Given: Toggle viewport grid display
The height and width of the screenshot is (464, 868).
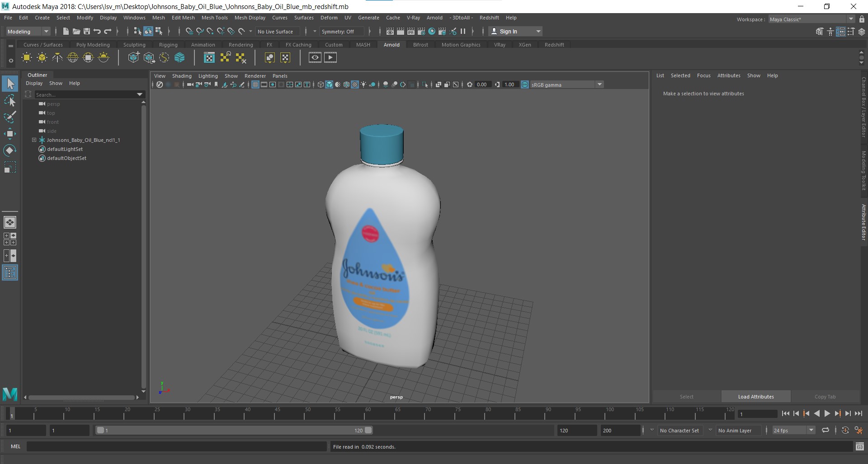Looking at the screenshot, I should pyautogui.click(x=255, y=84).
